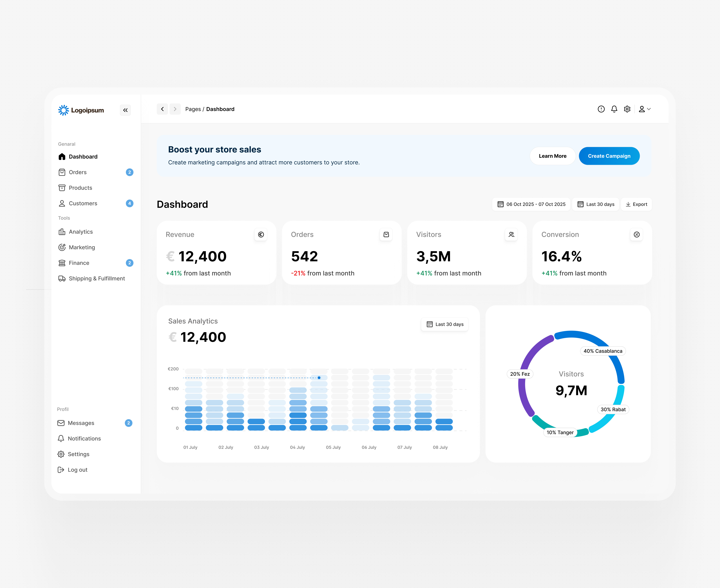Select the Analytics tool in sidebar
The image size is (720, 588).
pyautogui.click(x=81, y=232)
